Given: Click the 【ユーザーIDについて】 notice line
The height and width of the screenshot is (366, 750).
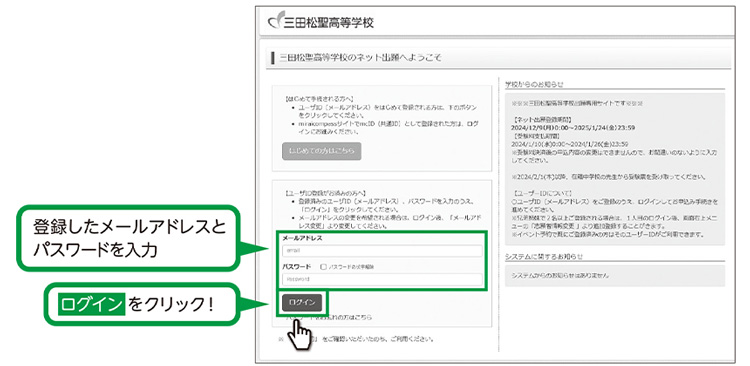Looking at the screenshot, I should 541,194.
